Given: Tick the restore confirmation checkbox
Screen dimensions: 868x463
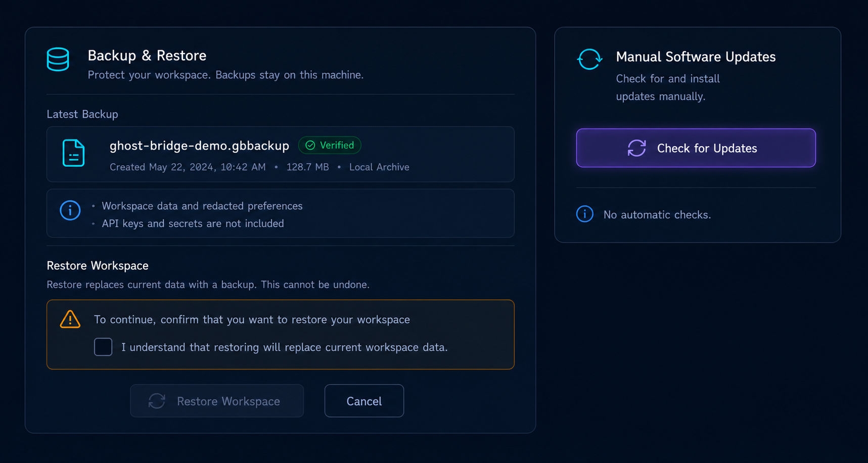Looking at the screenshot, I should [x=103, y=347].
